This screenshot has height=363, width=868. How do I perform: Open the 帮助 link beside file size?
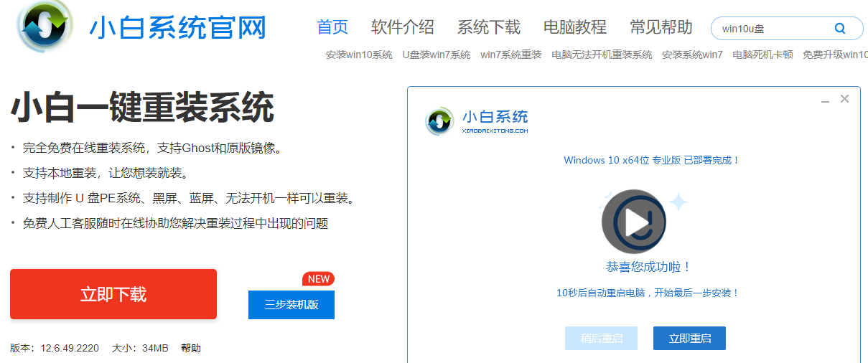point(191,348)
